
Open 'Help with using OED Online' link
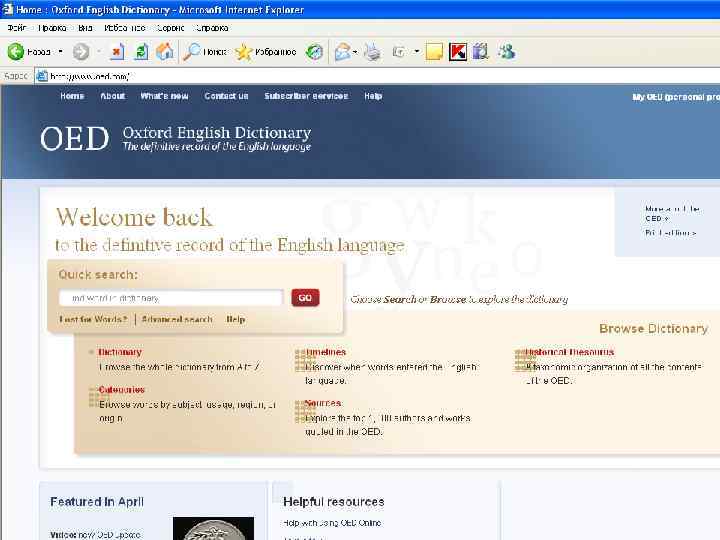tap(332, 523)
